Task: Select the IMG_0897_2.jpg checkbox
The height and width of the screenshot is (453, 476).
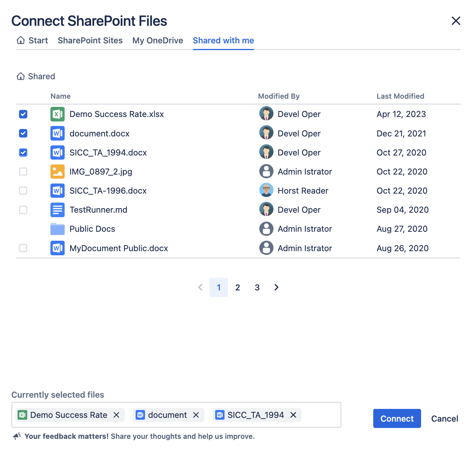Action: 23,172
